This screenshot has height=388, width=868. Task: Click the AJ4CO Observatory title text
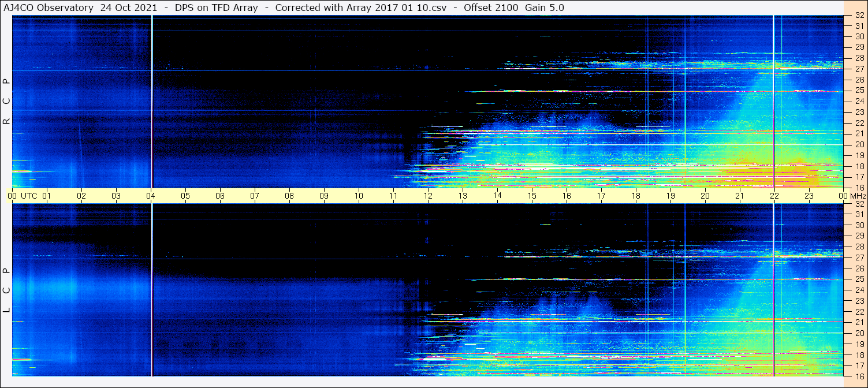(49, 8)
